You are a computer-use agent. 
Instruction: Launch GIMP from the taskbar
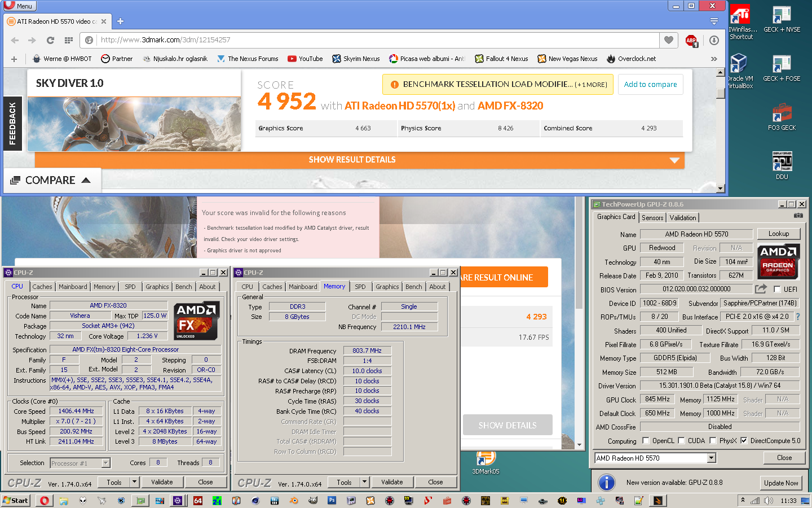point(313,500)
